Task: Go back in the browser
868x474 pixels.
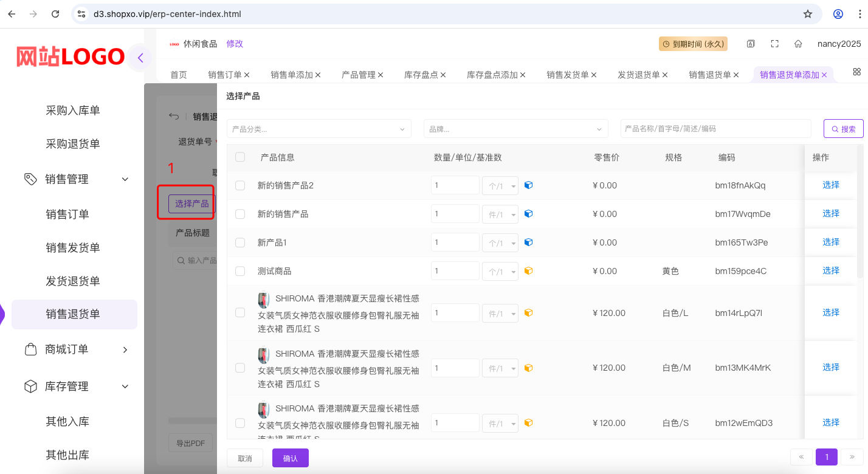Action: click(12, 13)
